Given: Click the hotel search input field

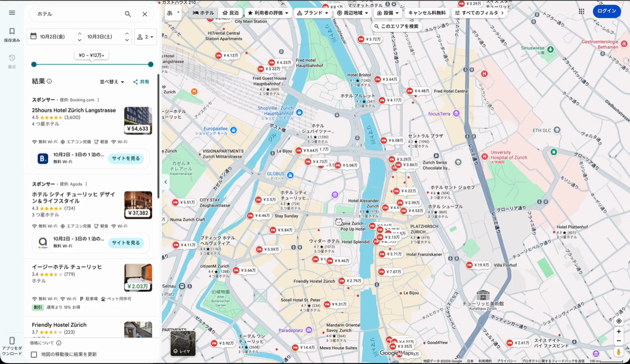Looking at the screenshot, I should [78, 14].
